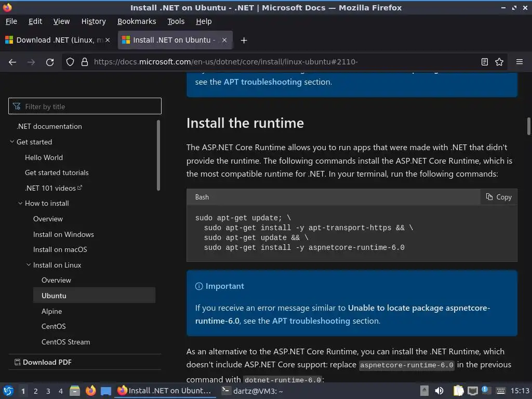532x399 pixels.
Task: Open the Help menu
Action: [x=204, y=21]
